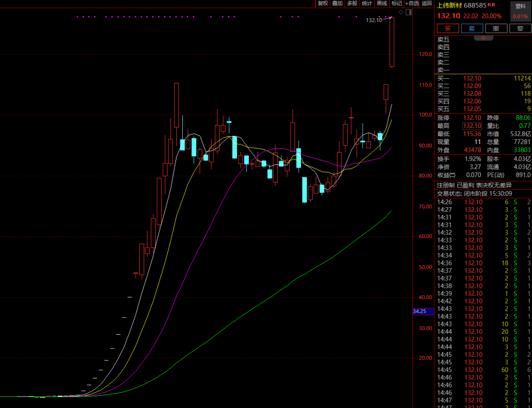
Task: Toggle the side panel layout icon
Action: pyautogui.click(x=408, y=12)
